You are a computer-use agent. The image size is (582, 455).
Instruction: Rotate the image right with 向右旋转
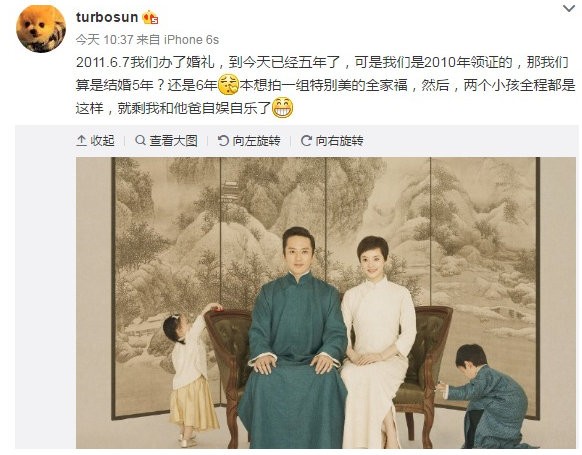[332, 141]
